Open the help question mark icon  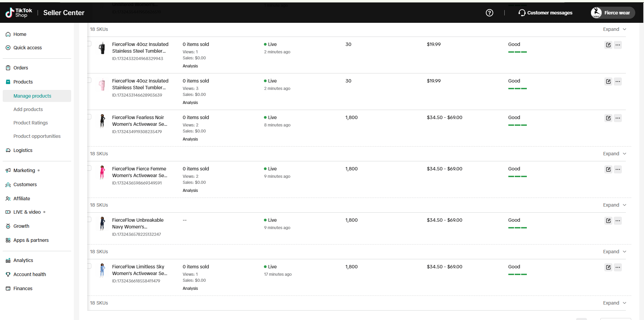point(490,13)
